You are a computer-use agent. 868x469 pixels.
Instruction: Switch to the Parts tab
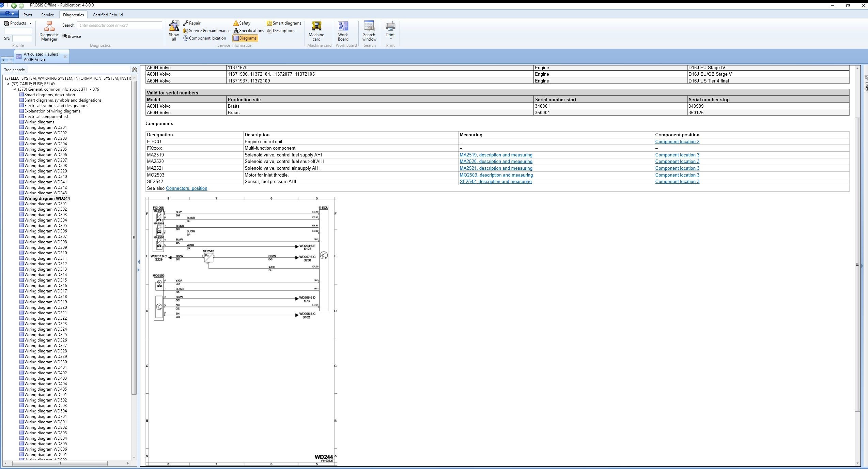click(28, 15)
